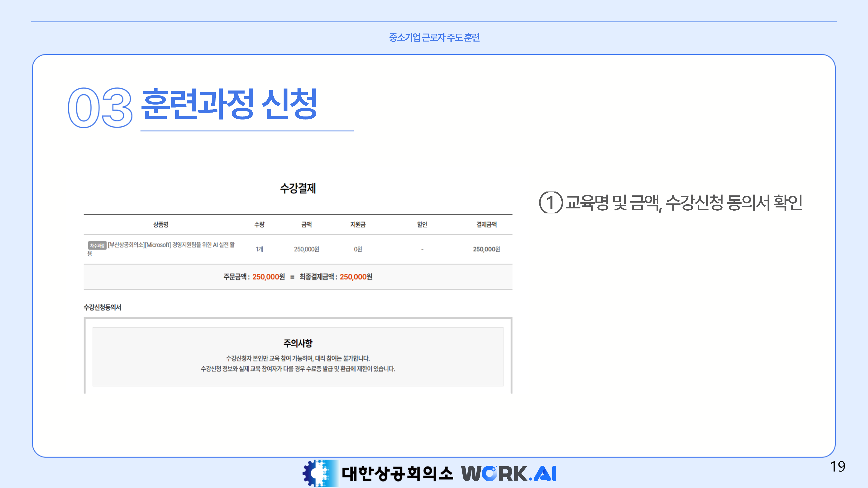The width and height of the screenshot is (868, 488).
Task: Click the 수강신청동의서 section label
Action: (x=102, y=307)
